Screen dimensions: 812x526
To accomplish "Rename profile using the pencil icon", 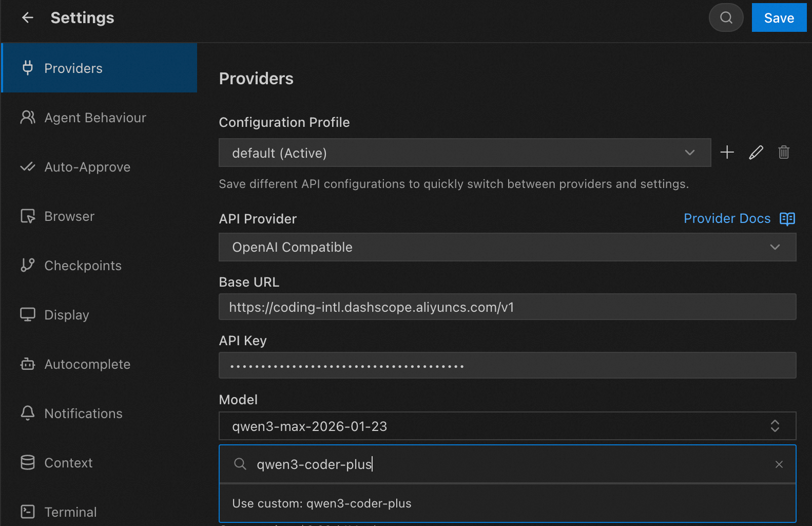I will pyautogui.click(x=756, y=153).
